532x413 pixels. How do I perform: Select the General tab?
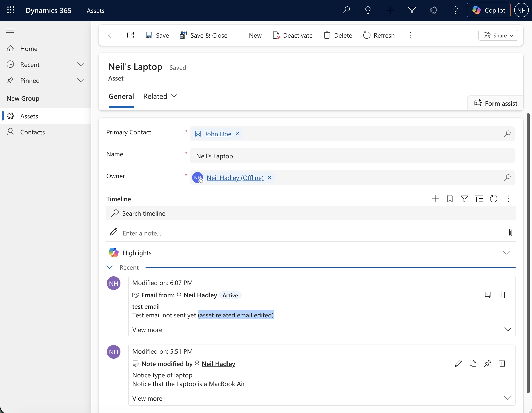click(x=121, y=97)
